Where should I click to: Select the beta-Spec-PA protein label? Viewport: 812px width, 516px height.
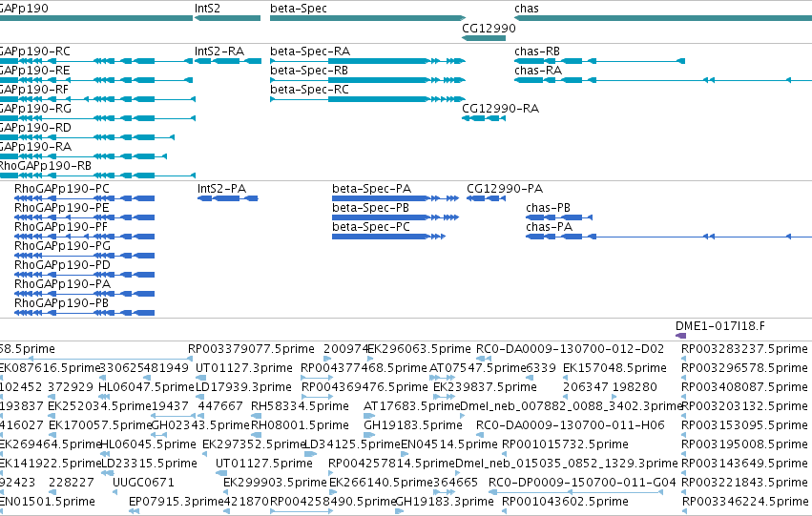[372, 189]
